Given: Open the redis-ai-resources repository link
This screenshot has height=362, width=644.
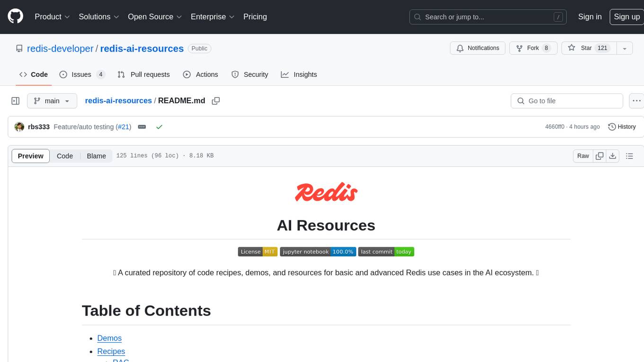Looking at the screenshot, I should [142, 48].
